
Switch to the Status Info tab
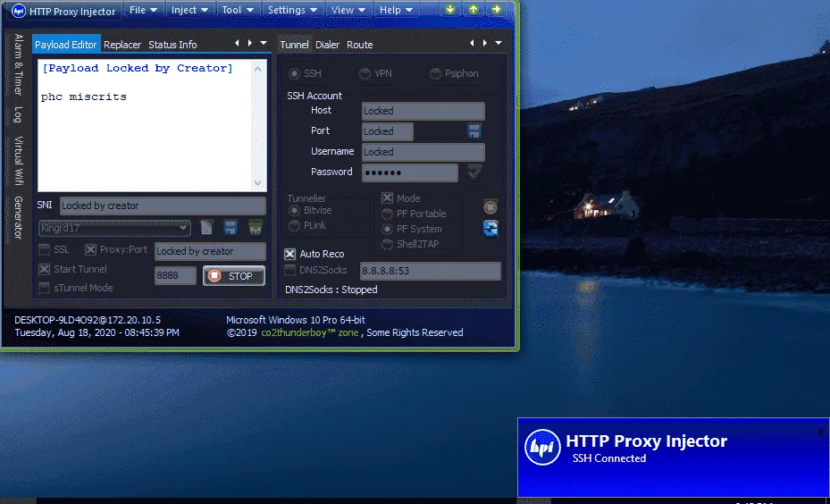[172, 45]
